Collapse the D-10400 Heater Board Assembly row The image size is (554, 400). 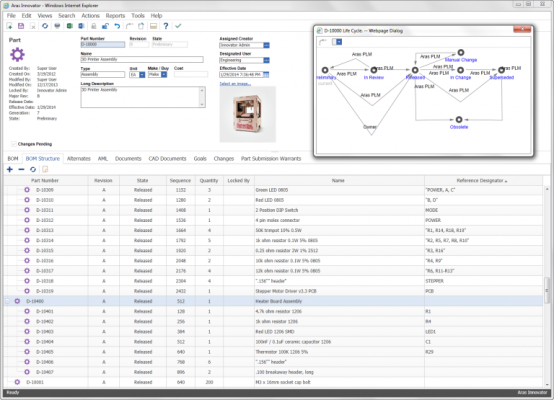[7, 301]
